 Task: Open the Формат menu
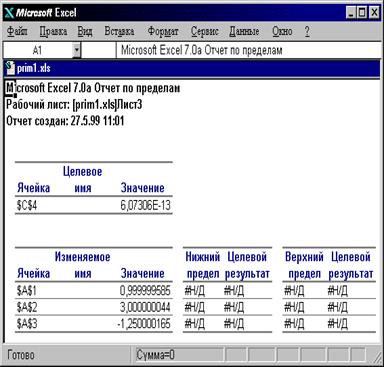click(163, 32)
